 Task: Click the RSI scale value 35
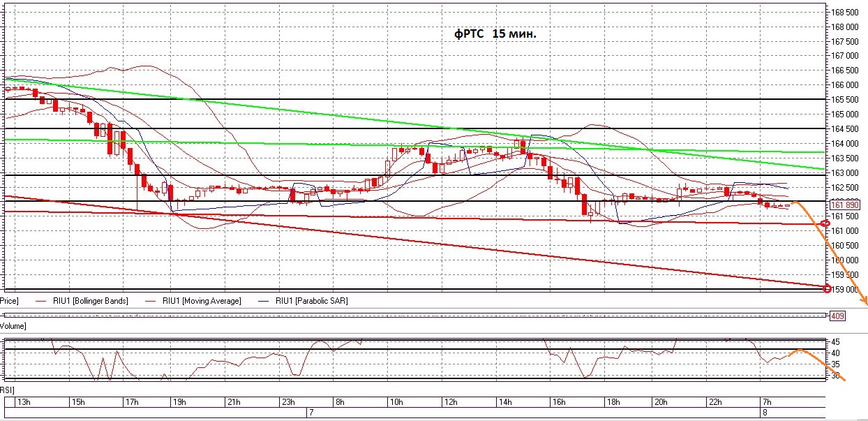point(837,364)
